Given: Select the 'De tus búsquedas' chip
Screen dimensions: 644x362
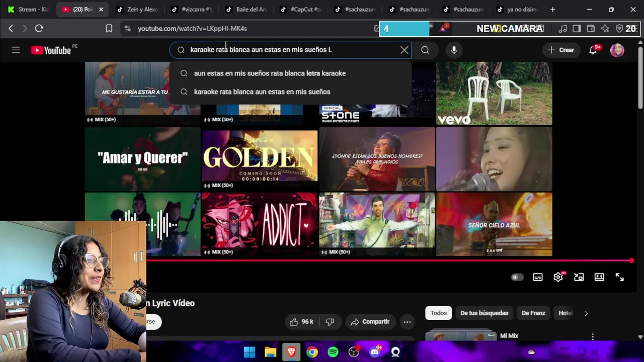Looking at the screenshot, I should (484, 313).
